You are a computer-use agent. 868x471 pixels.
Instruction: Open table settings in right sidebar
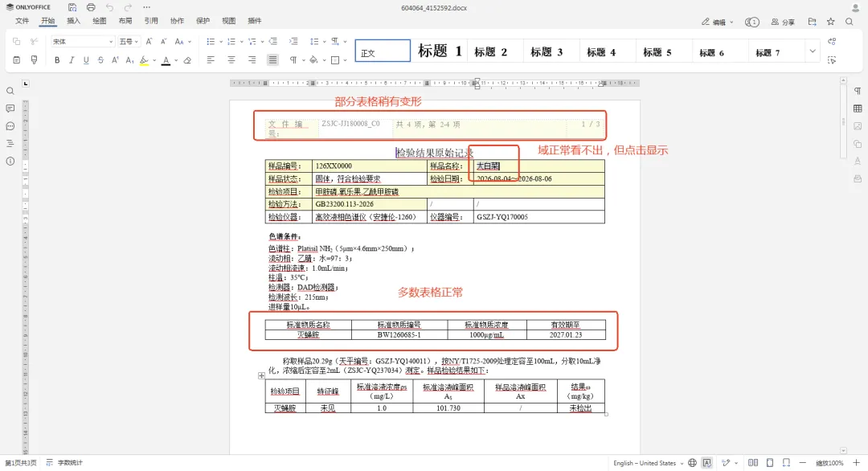pos(858,109)
